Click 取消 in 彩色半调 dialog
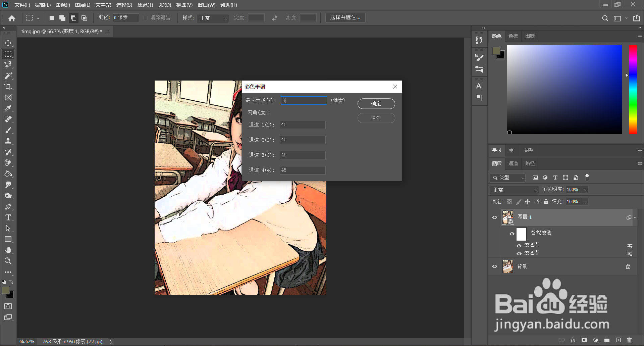Image resolution: width=644 pixels, height=346 pixels. [x=376, y=118]
